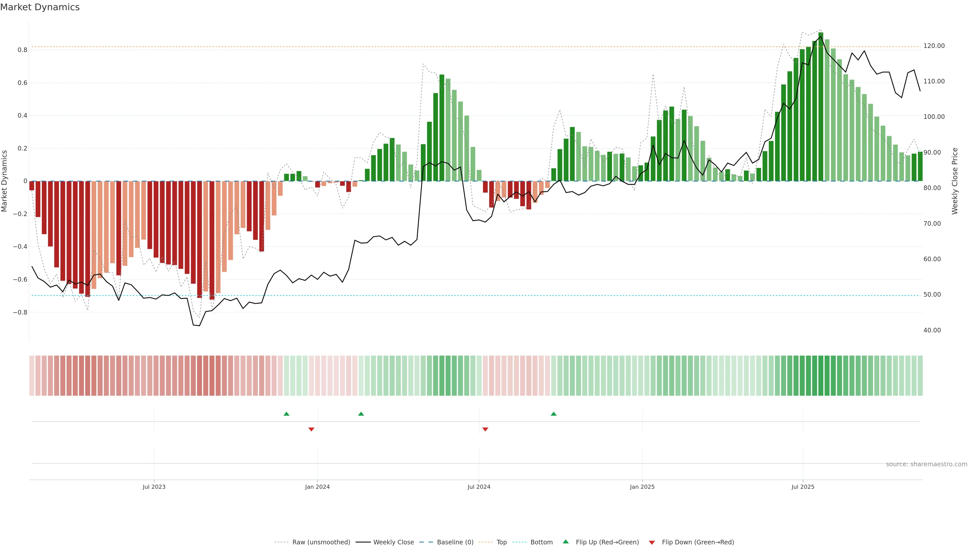This screenshot has height=551, width=980.
Task: Click the Jul 2025 axis label
Action: click(x=803, y=487)
